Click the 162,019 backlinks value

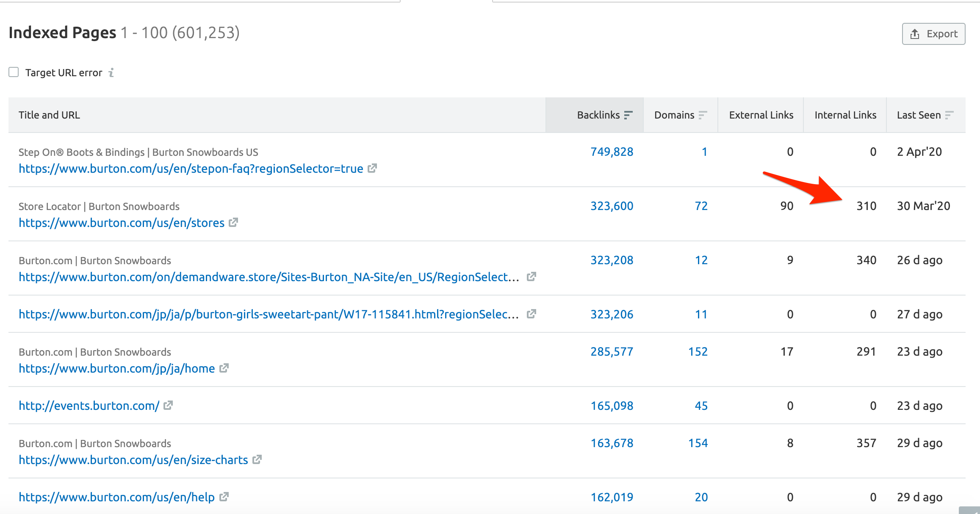click(x=612, y=497)
